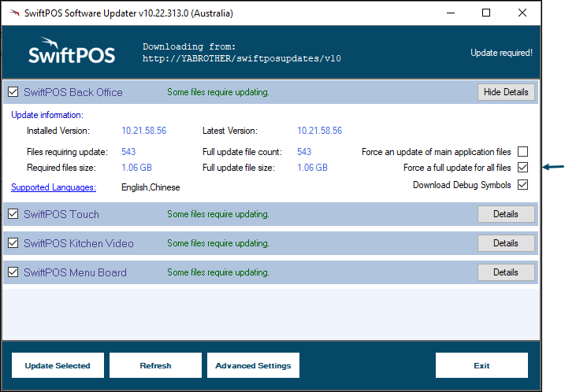Expand Details for SwiftPOS Kitchen Video
This screenshot has width=565, height=392.
506,243
